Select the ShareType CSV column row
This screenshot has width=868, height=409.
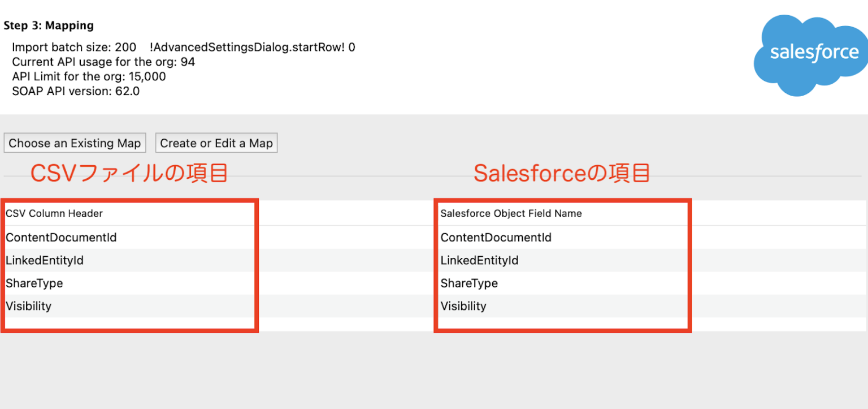point(35,283)
